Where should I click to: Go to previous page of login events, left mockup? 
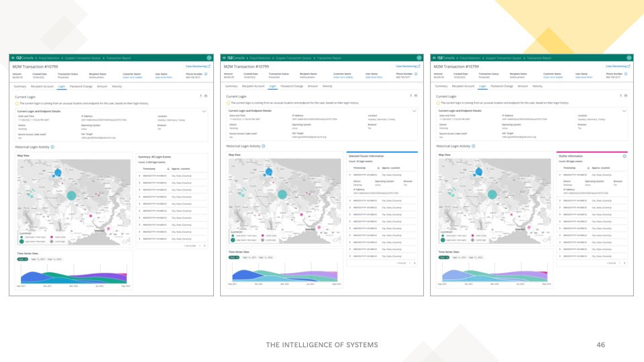click(200, 246)
